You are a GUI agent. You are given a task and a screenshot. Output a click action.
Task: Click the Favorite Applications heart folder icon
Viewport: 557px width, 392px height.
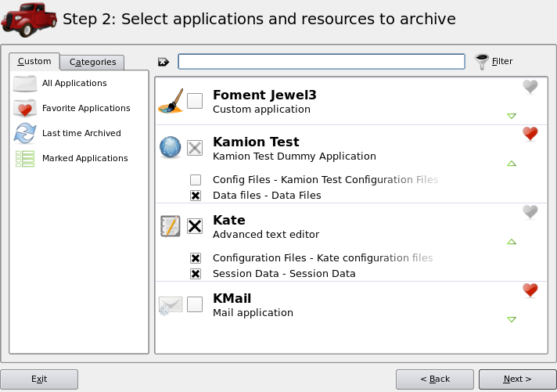click(25, 108)
